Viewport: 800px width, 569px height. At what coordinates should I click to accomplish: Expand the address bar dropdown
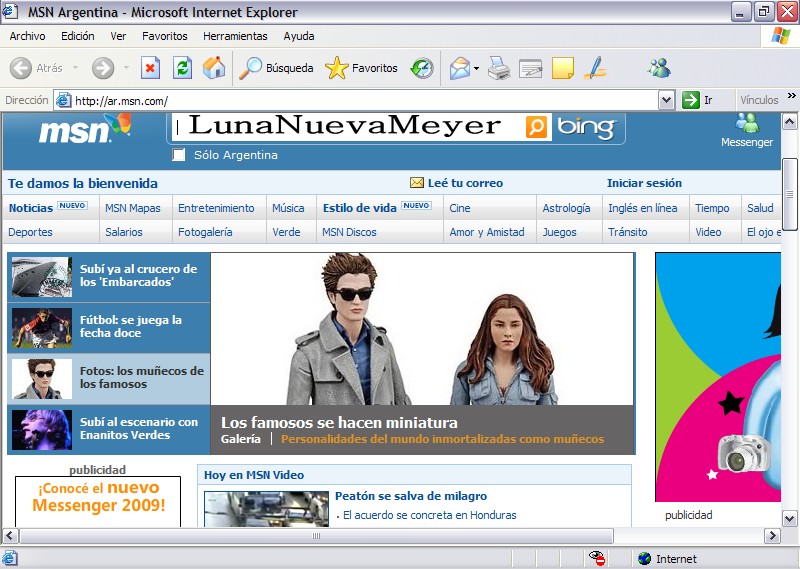coord(666,100)
